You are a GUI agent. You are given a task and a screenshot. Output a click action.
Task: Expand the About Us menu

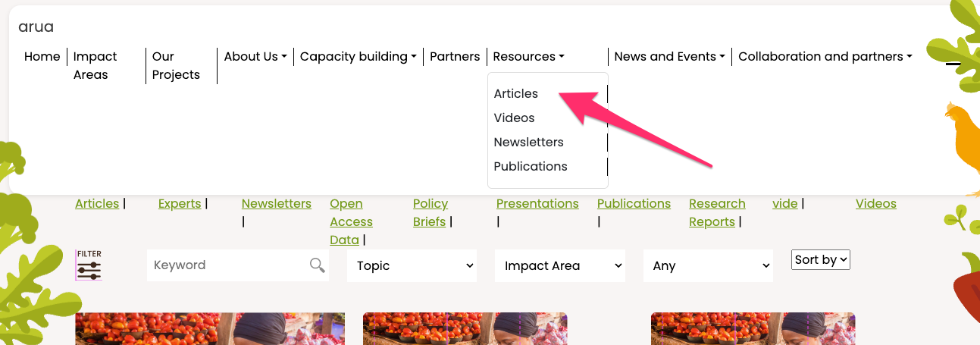[255, 57]
